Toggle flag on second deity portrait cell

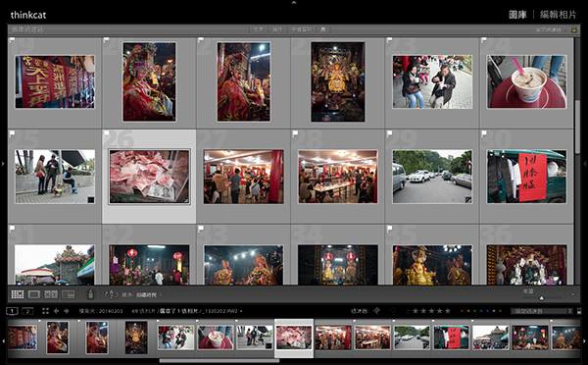pos(201,40)
